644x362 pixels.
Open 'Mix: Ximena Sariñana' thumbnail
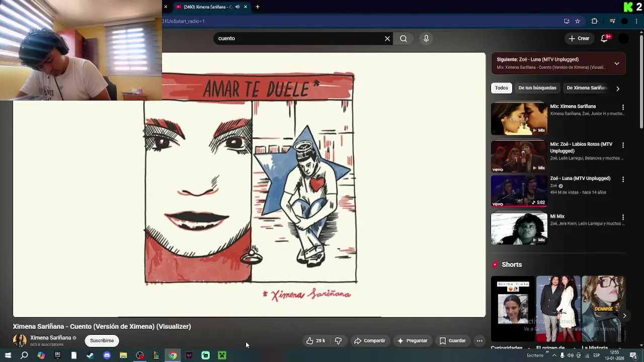519,119
